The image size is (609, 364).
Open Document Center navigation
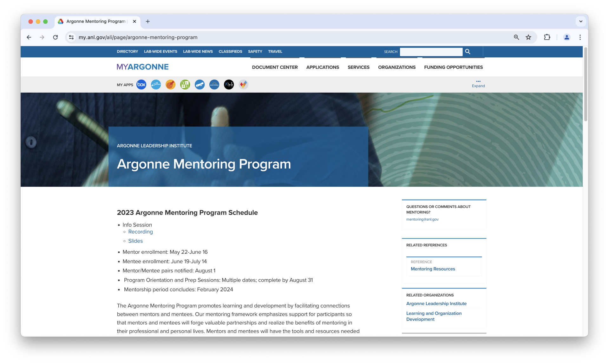click(275, 67)
